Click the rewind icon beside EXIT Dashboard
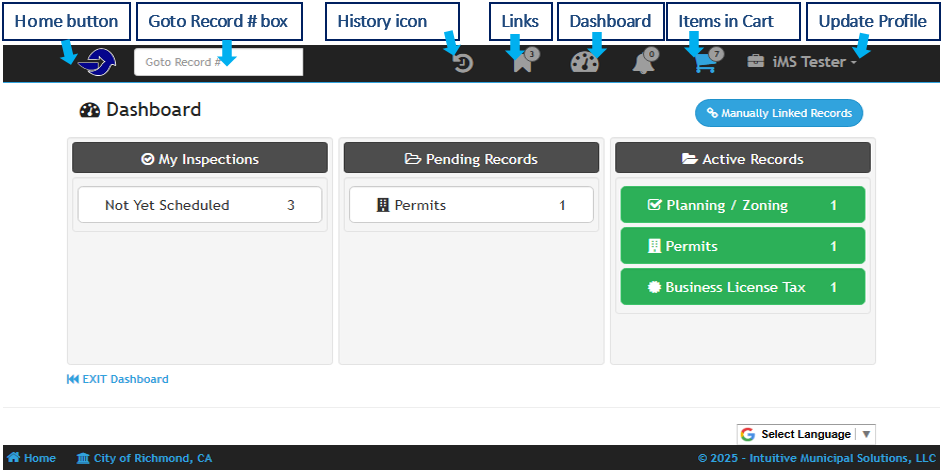This screenshot has height=470, width=943. tap(73, 379)
